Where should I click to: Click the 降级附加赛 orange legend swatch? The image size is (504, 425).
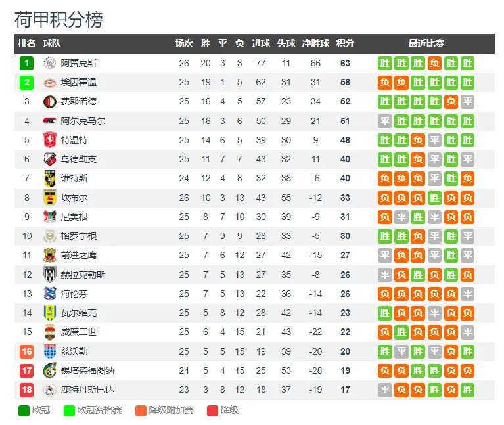pos(138,411)
